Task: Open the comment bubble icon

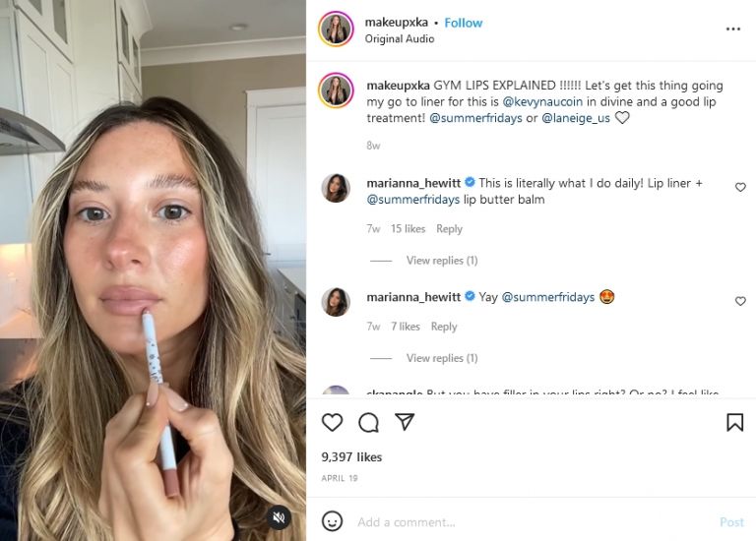Action: click(369, 423)
